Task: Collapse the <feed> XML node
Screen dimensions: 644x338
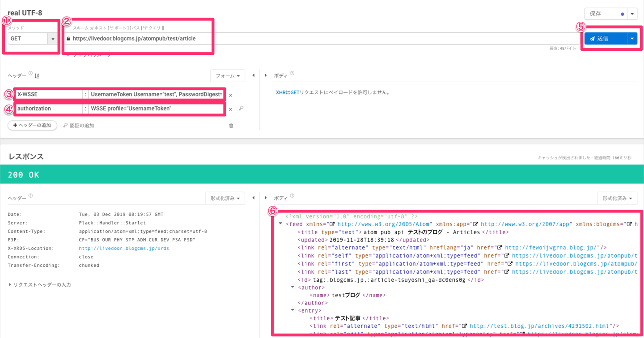Action: 280,224
